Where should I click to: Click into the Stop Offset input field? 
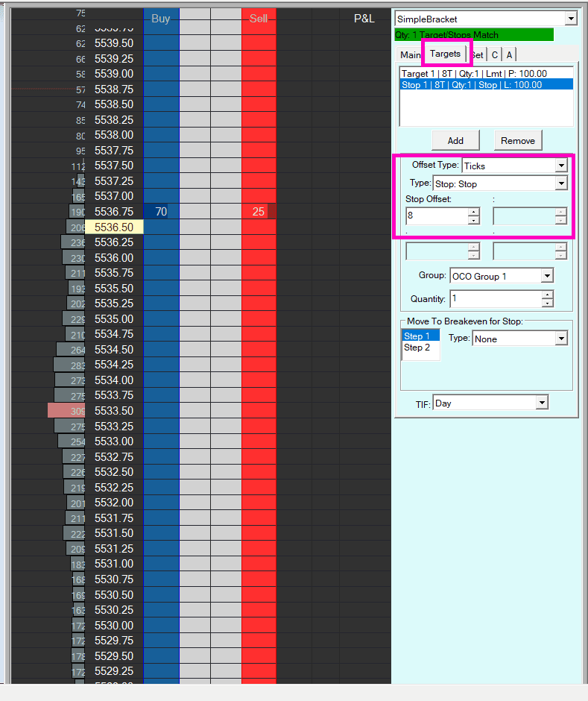coord(437,216)
